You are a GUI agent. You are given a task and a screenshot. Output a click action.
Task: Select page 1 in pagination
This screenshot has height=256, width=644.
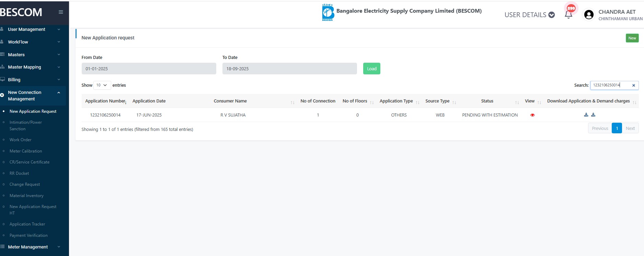pyautogui.click(x=617, y=128)
